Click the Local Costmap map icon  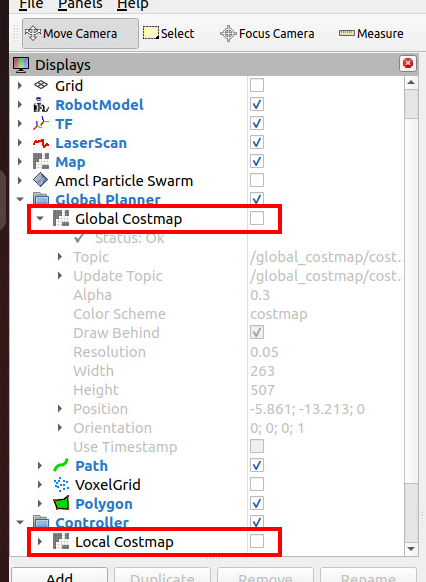tap(61, 541)
